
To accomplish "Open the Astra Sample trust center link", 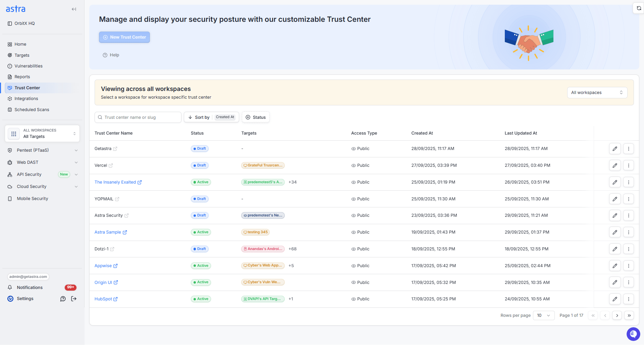I will pos(111,232).
